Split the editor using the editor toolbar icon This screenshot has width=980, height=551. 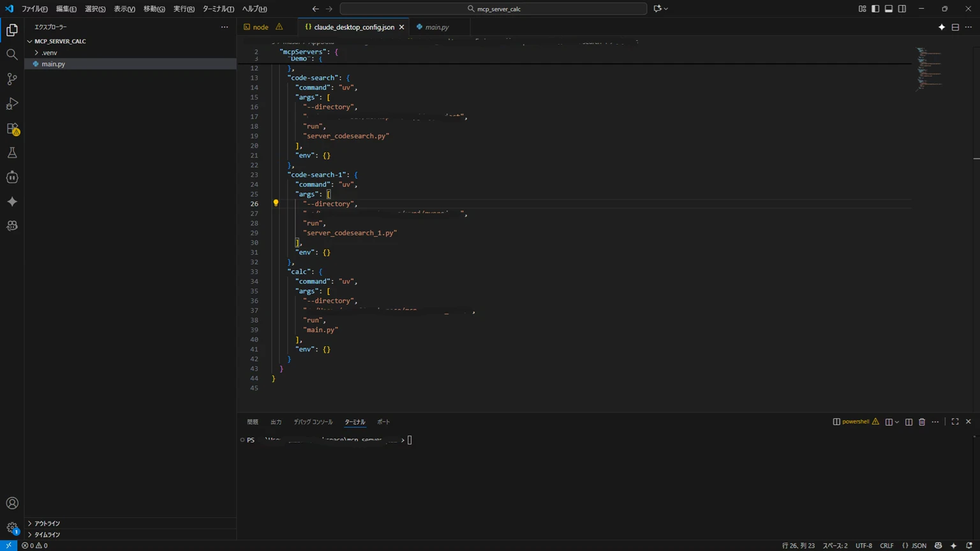955,27
